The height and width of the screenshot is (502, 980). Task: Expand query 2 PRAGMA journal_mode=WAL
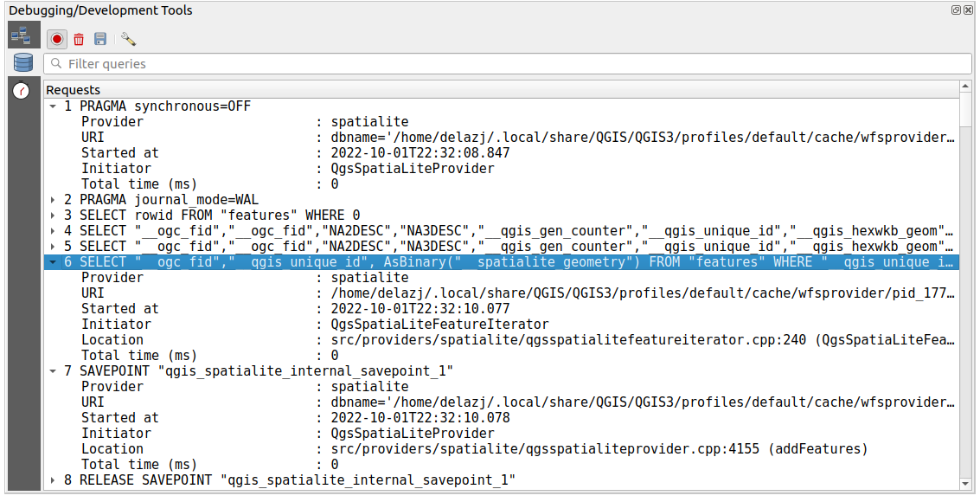tap(53, 199)
